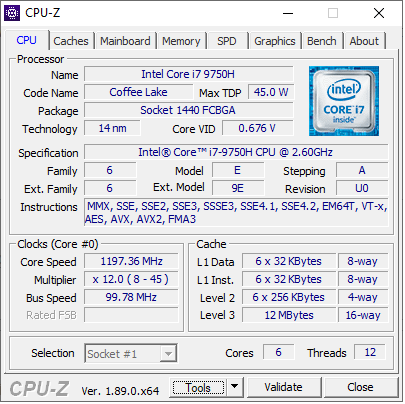405x404 pixels.
Task: Click the CPU-Z app icon in title bar
Action: pyautogui.click(x=12, y=13)
